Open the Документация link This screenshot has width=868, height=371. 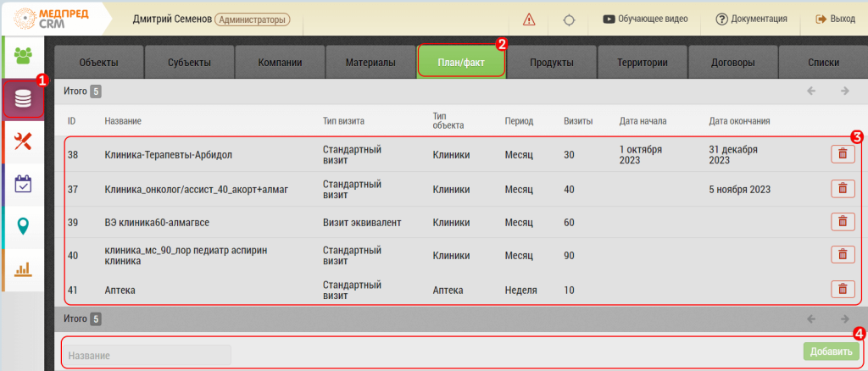tap(752, 19)
